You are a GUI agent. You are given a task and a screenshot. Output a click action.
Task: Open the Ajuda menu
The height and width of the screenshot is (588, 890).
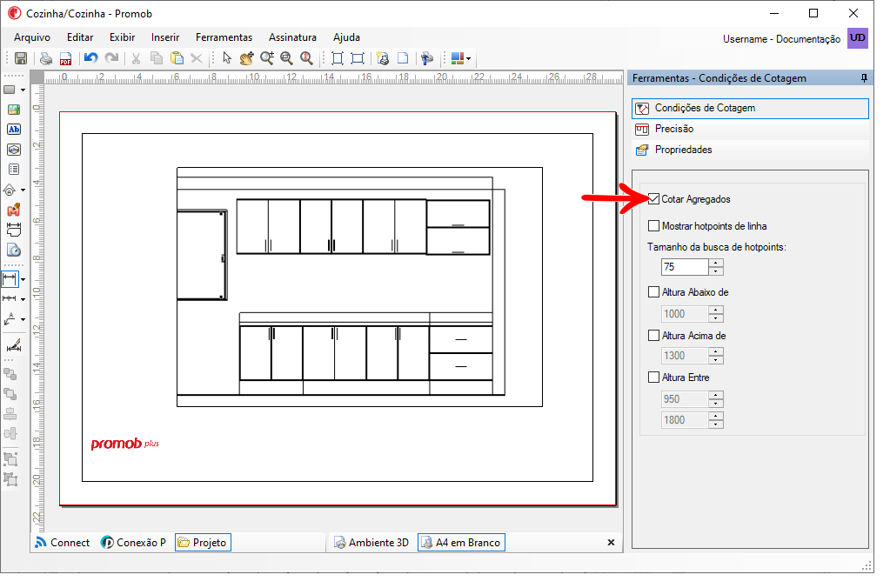pos(346,37)
